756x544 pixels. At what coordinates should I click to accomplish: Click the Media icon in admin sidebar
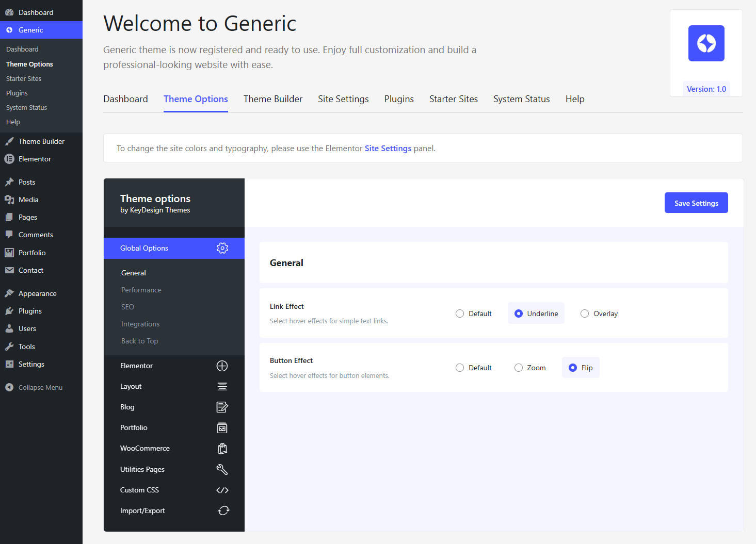(x=9, y=200)
